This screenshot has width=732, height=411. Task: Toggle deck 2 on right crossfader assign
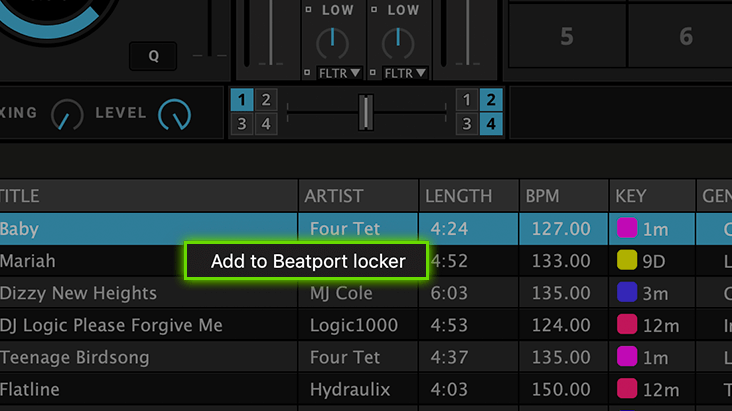[491, 99]
